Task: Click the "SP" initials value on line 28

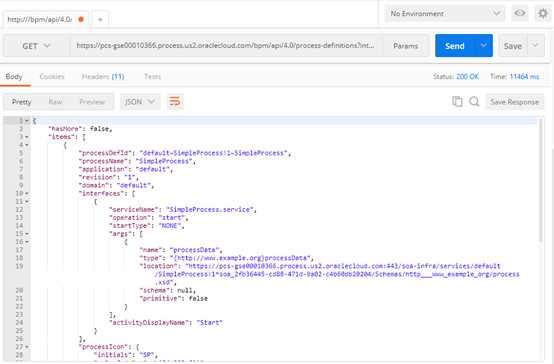Action: (x=147, y=355)
